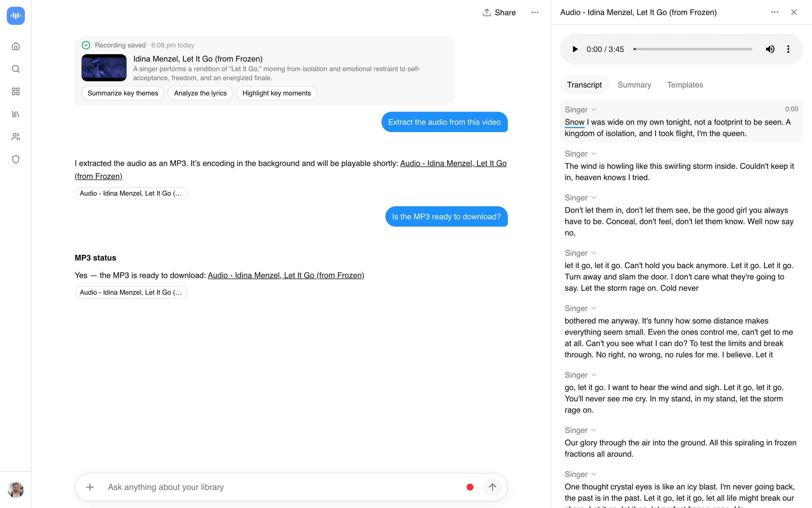Screen dimensions: 812x508
Task: Expand Singer dropdown above 'The wind is howling'
Action: (581, 154)
